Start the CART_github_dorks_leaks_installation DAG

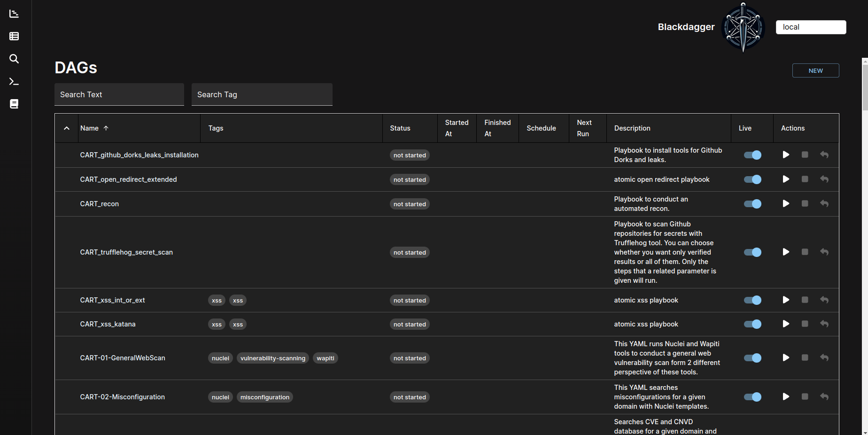pyautogui.click(x=786, y=155)
